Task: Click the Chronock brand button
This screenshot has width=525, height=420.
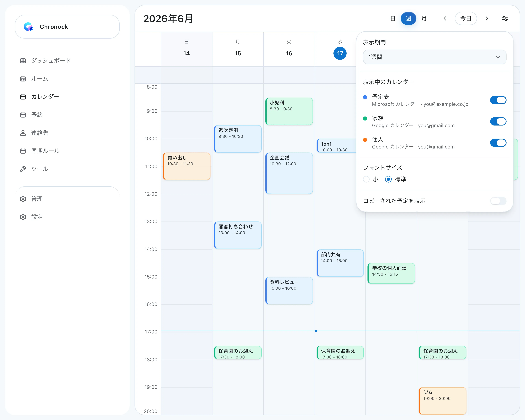Action: click(x=67, y=27)
